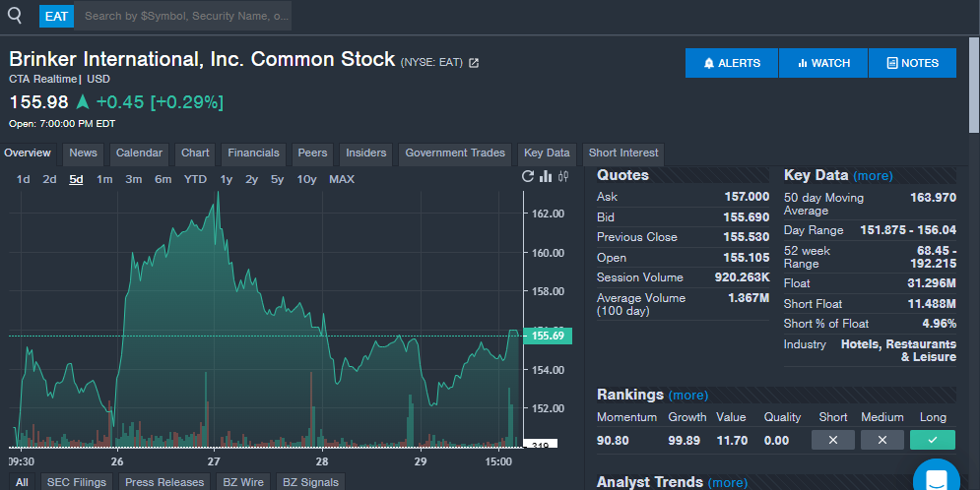Click the Rankings (more) link

688,396
